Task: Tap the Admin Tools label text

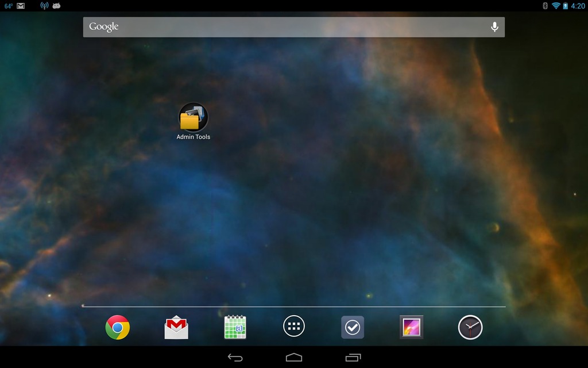Action: coord(193,137)
